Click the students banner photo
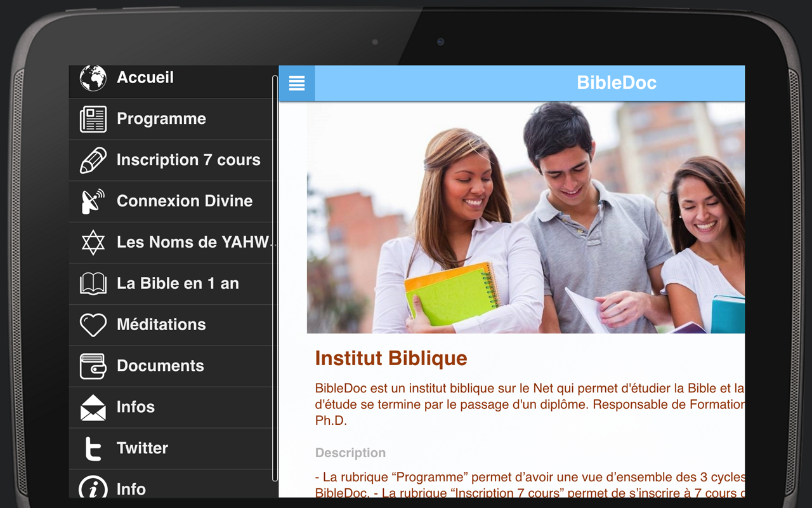 click(526, 218)
